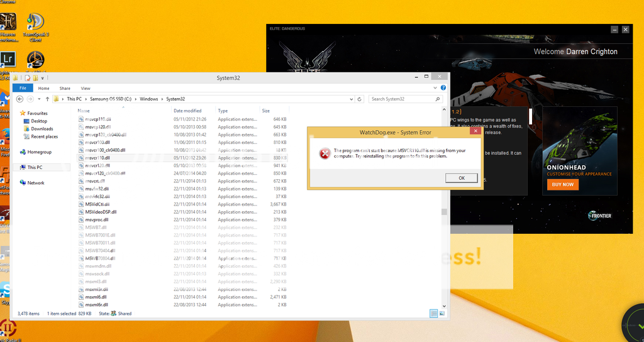
Task: Select the msvcr120.dll file row
Action: pos(182,165)
